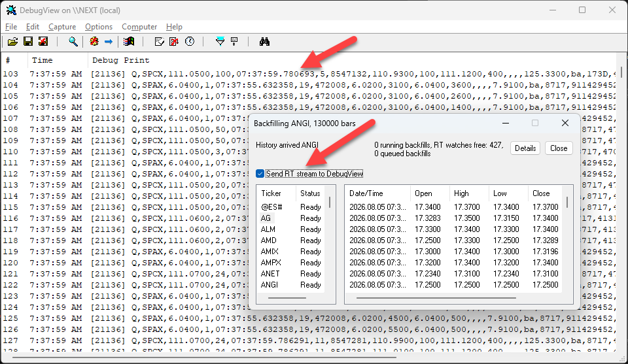Toggle capture with the magnifying glass icon
Viewport: 628px width, 364px height.
tap(73, 42)
